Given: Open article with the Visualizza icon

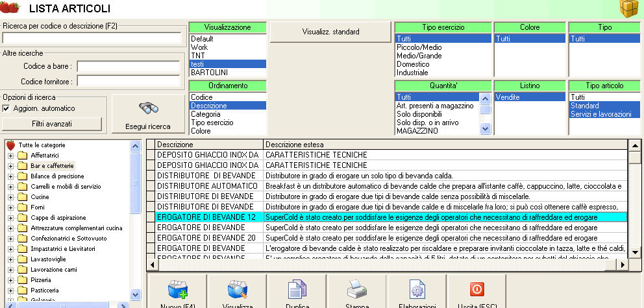Looking at the screenshot, I should tap(238, 290).
